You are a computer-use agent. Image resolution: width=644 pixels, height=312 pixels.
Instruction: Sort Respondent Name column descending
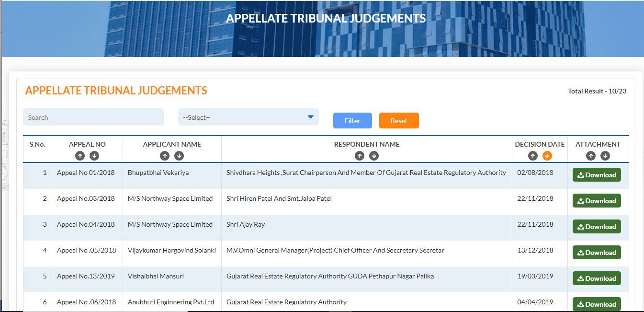374,155
